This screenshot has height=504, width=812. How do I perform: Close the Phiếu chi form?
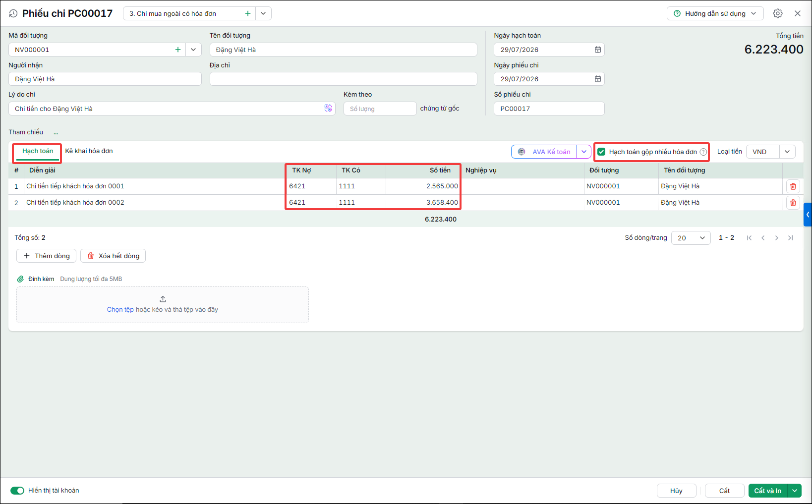coord(798,13)
